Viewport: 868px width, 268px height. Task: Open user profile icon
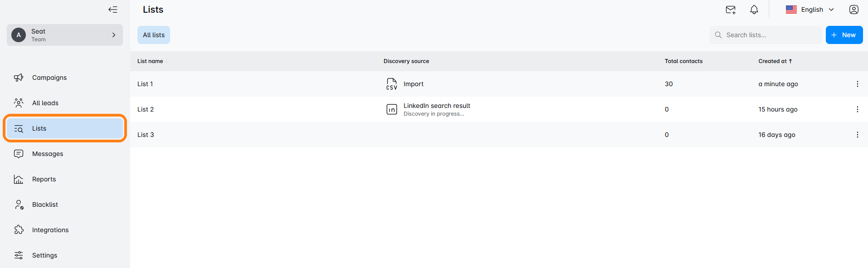point(853,10)
